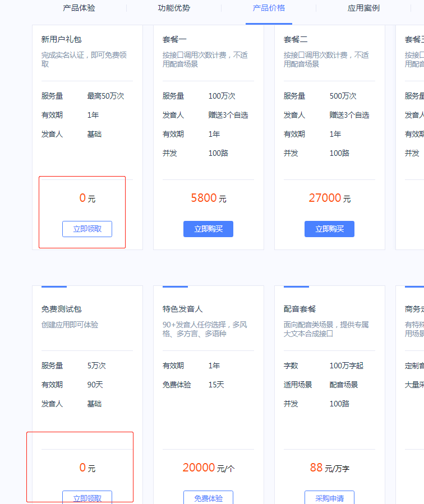Click 立即购买 for 套餐一

point(208,229)
